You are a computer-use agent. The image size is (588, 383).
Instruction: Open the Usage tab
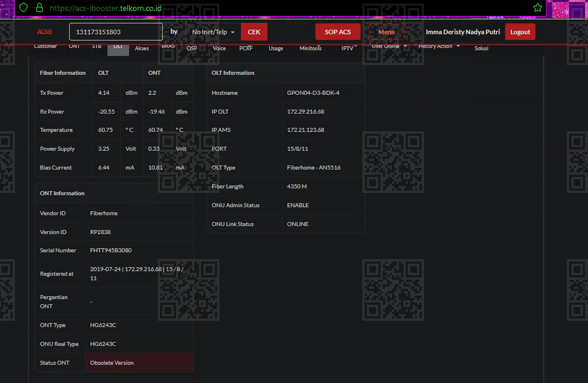coord(275,49)
